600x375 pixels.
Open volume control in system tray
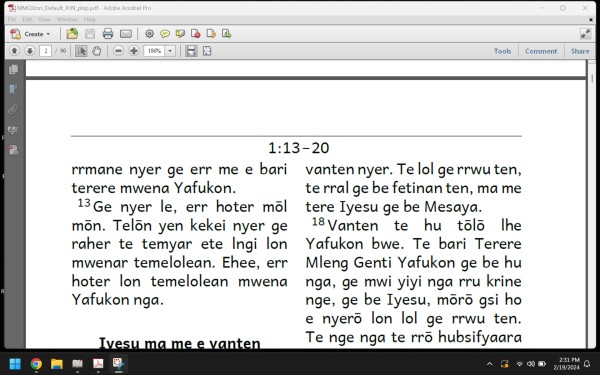pyautogui.click(x=531, y=364)
